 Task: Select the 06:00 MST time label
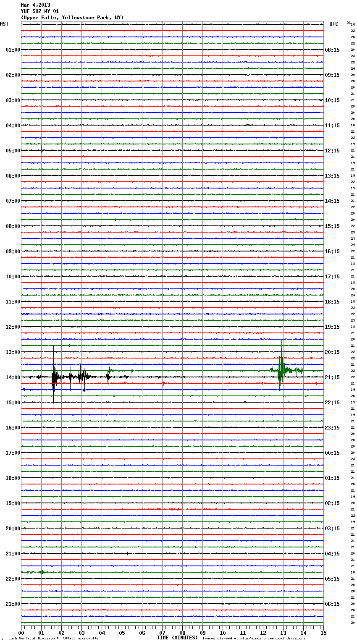click(13, 176)
